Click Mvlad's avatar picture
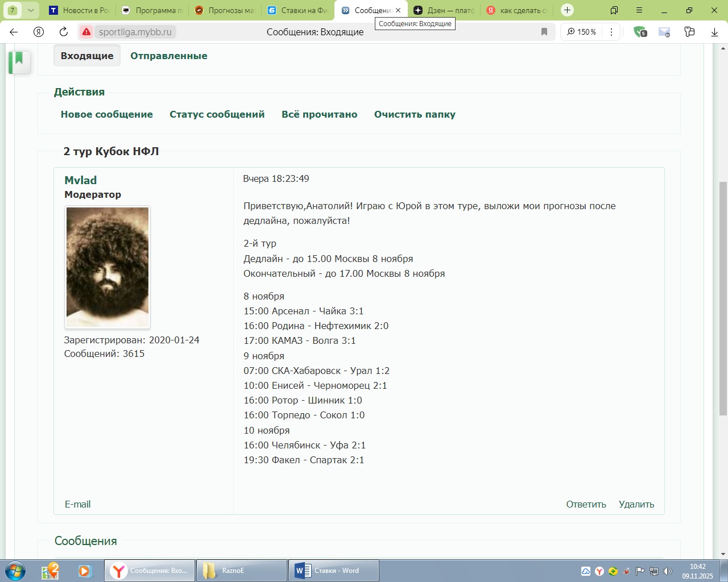 107,267
